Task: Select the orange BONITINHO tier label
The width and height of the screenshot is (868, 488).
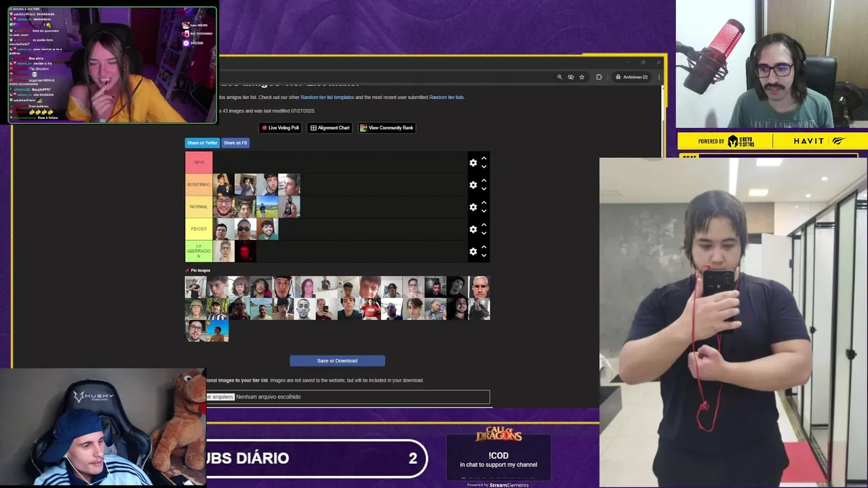Action: coord(199,184)
